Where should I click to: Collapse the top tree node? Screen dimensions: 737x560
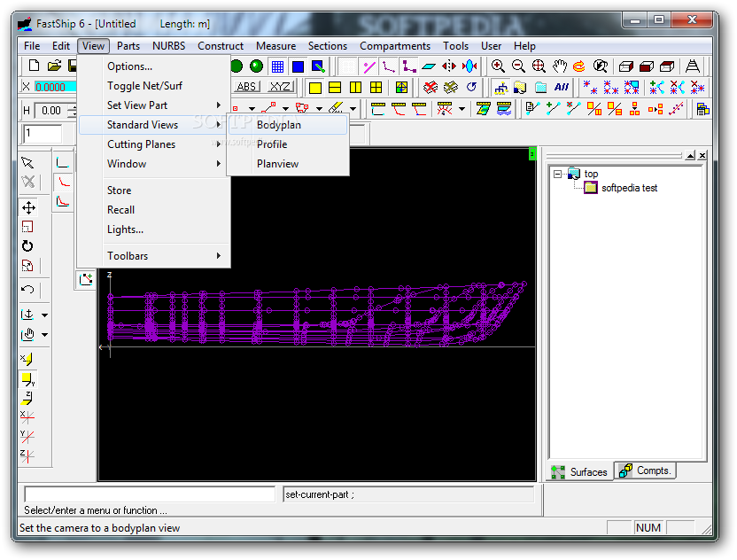pos(557,174)
